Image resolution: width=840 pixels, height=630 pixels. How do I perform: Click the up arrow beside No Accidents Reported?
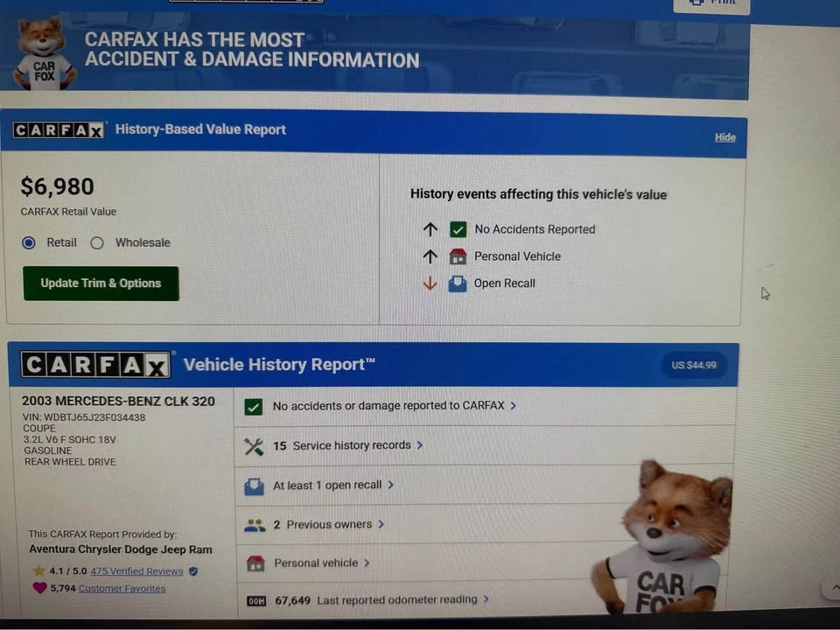point(430,229)
